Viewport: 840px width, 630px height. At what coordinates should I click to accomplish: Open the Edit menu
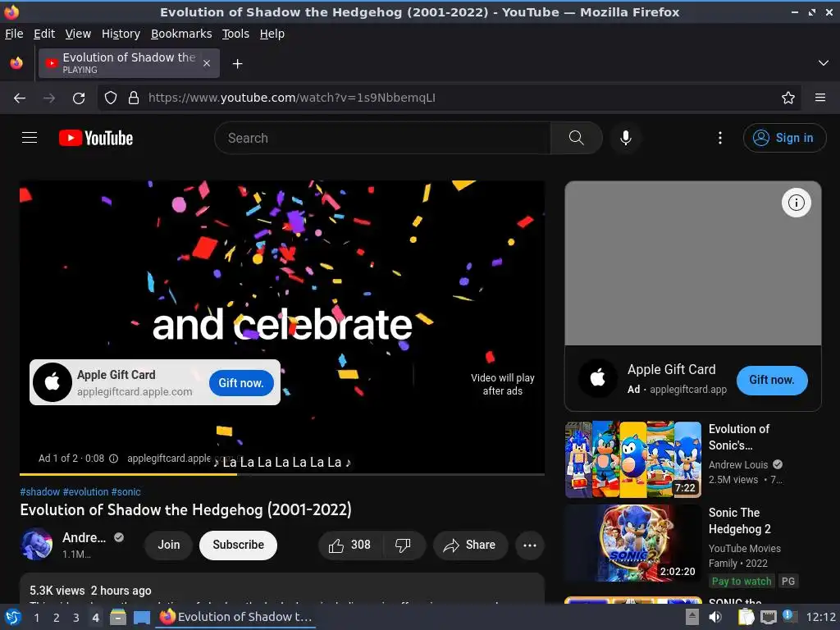(x=44, y=34)
